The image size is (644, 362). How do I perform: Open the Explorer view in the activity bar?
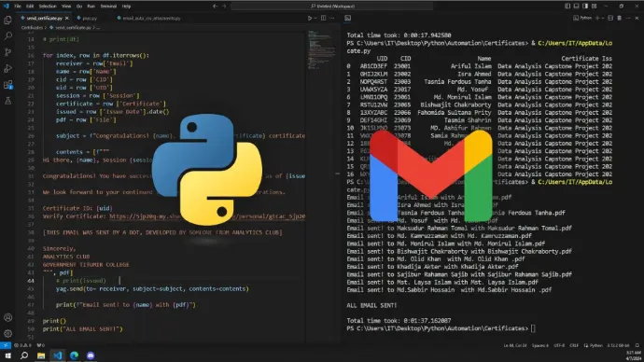coord(7,21)
